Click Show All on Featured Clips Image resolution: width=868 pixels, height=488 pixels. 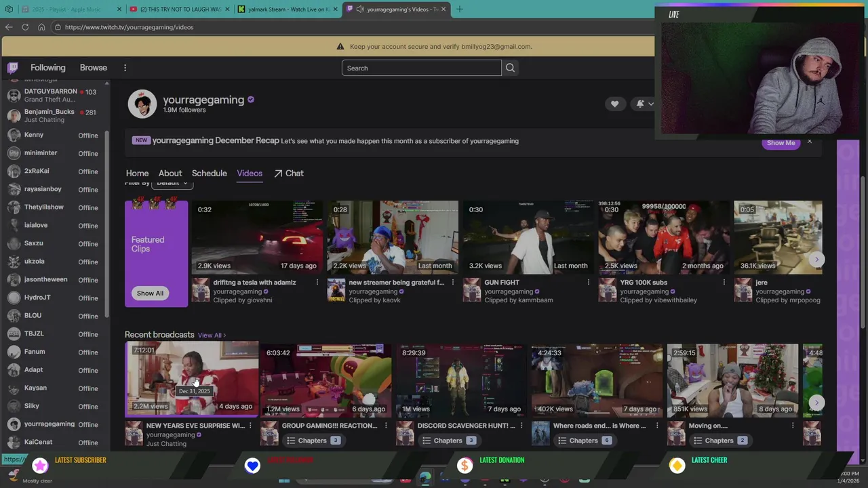pos(150,293)
